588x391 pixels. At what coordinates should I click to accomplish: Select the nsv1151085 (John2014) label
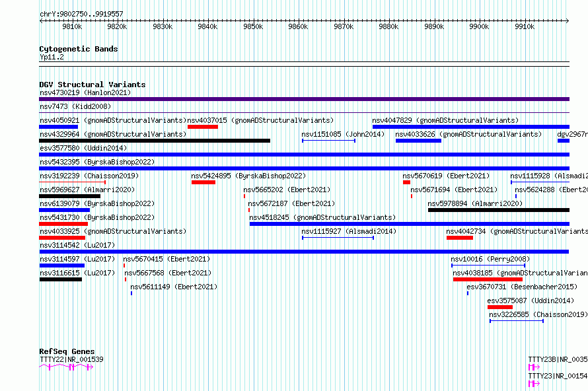pos(343,134)
